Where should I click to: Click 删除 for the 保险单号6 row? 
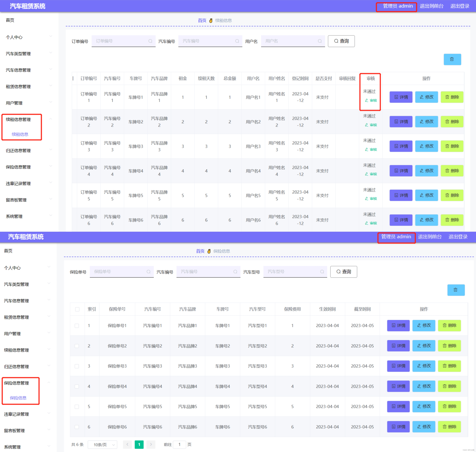(x=449, y=427)
